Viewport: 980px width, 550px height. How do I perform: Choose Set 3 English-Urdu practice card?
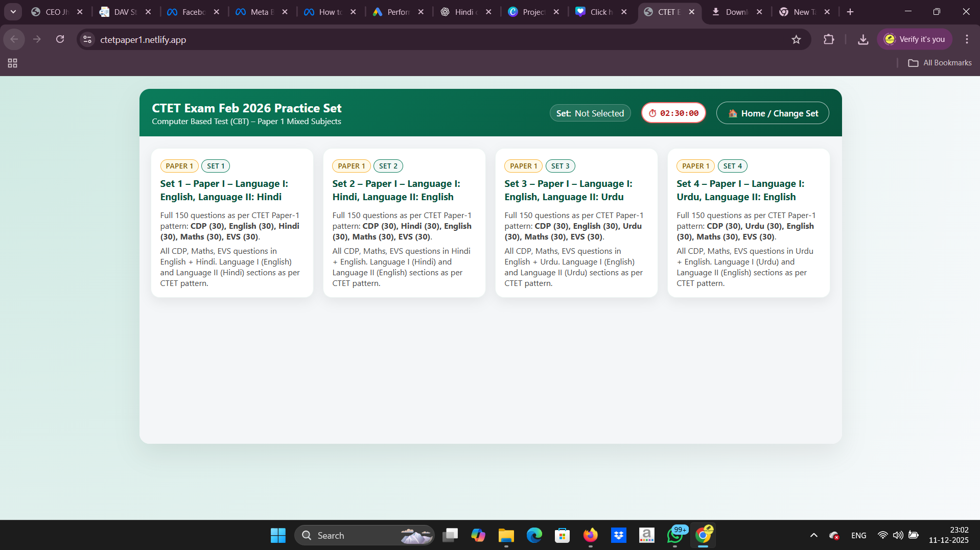(576, 223)
